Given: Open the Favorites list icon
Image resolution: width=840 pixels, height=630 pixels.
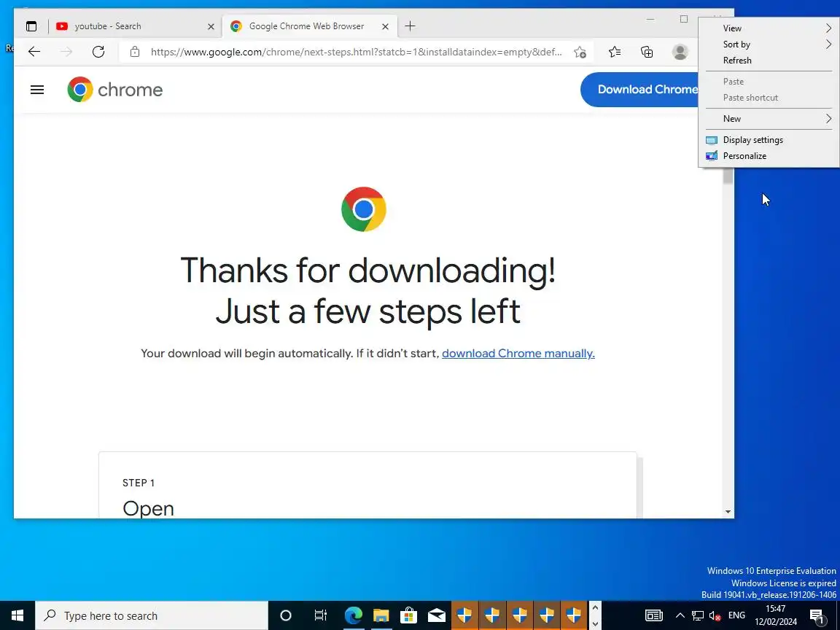Looking at the screenshot, I should (x=615, y=52).
